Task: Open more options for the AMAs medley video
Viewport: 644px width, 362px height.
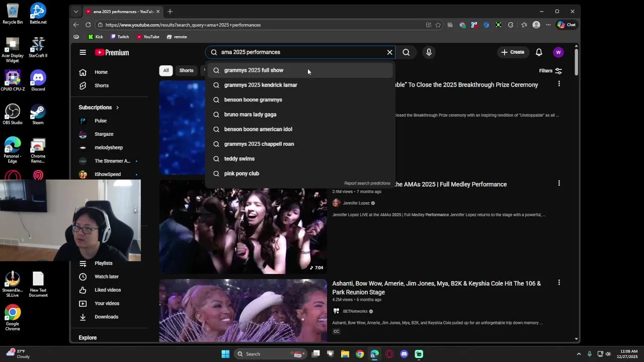Action: [559, 184]
